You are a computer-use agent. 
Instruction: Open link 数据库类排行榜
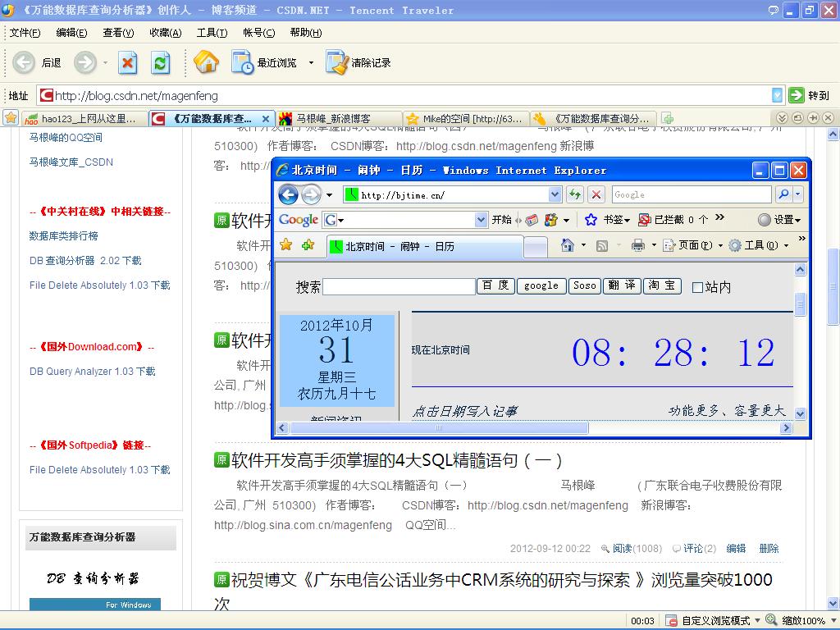(x=63, y=235)
